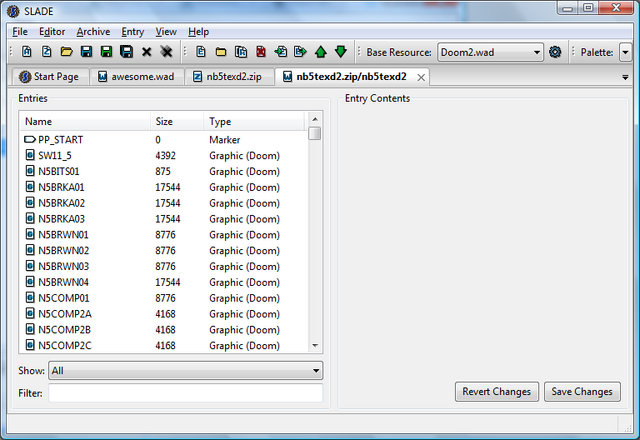Click the marker icon beside PP_START
The width and height of the screenshot is (640, 440).
(x=30, y=140)
